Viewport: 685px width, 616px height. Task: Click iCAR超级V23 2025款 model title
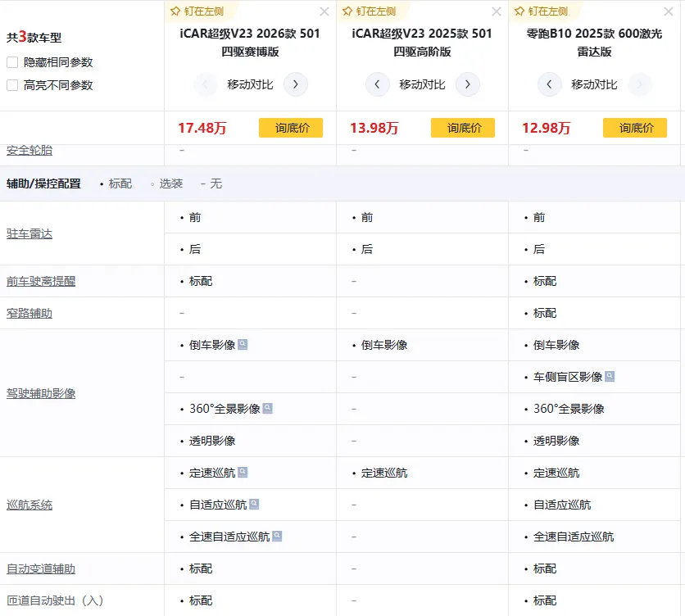pos(422,43)
